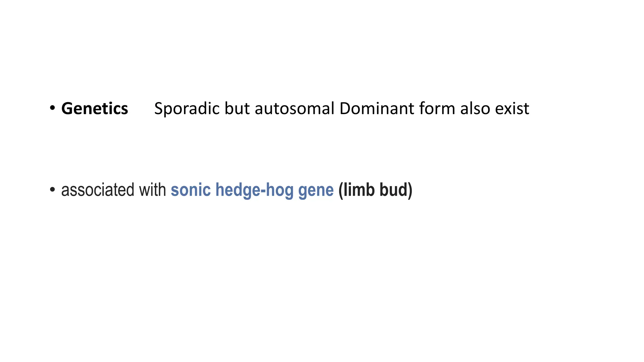Click the bullet before associated
Image resolution: width=644 pixels, height=362 pixels.
point(52,189)
